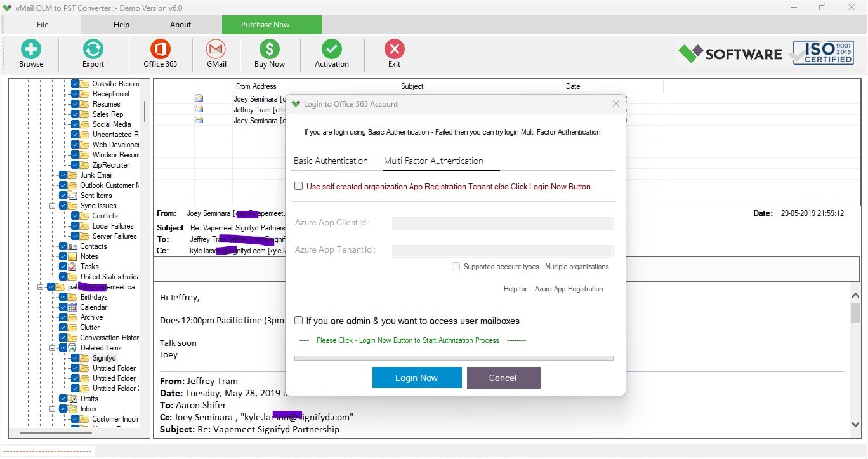Click the Date column header
The height and width of the screenshot is (459, 868).
612,86
